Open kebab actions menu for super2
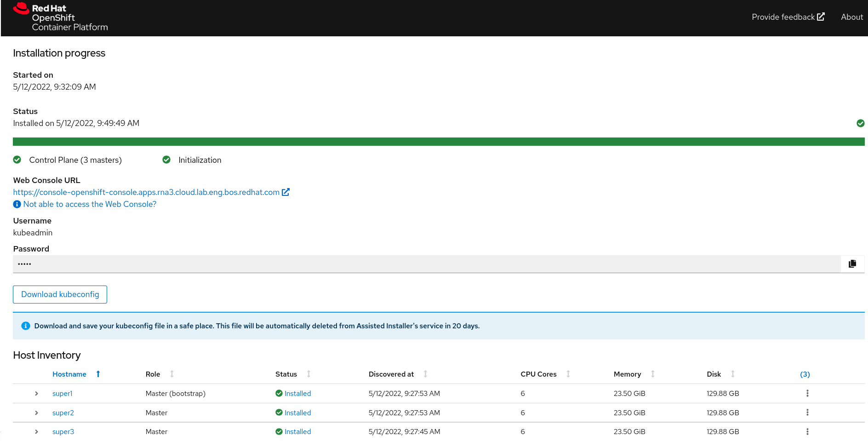Image resolution: width=868 pixels, height=441 pixels. click(x=807, y=412)
